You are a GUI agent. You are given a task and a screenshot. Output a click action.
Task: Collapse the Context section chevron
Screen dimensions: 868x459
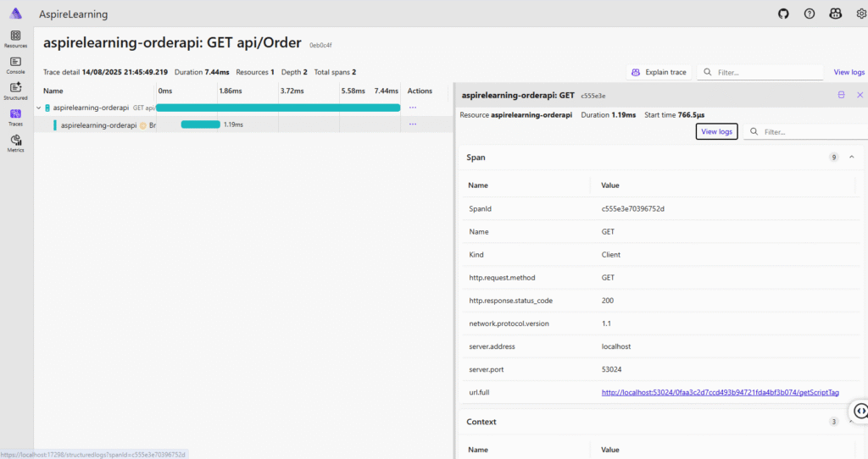click(x=851, y=422)
